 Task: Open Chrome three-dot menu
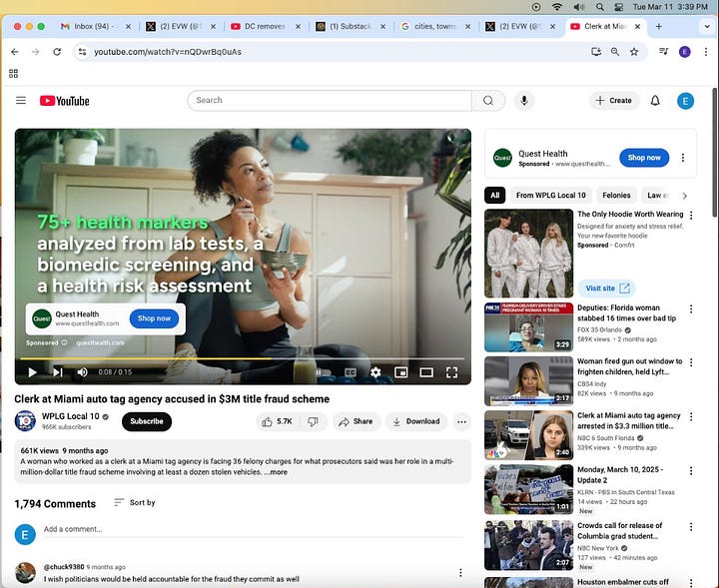[706, 52]
